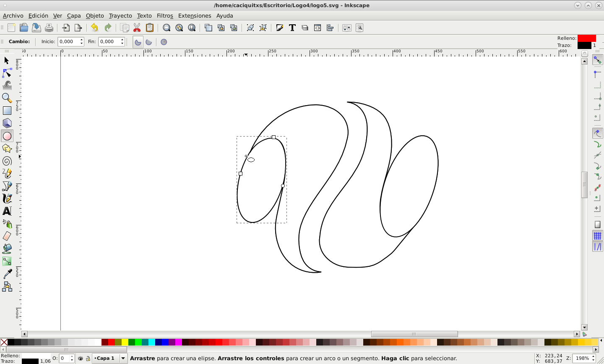Step the Fin angle value

(x=122, y=41)
